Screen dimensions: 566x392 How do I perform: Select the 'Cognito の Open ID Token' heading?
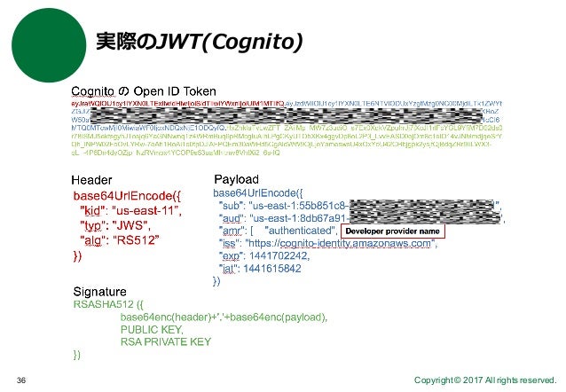click(144, 91)
